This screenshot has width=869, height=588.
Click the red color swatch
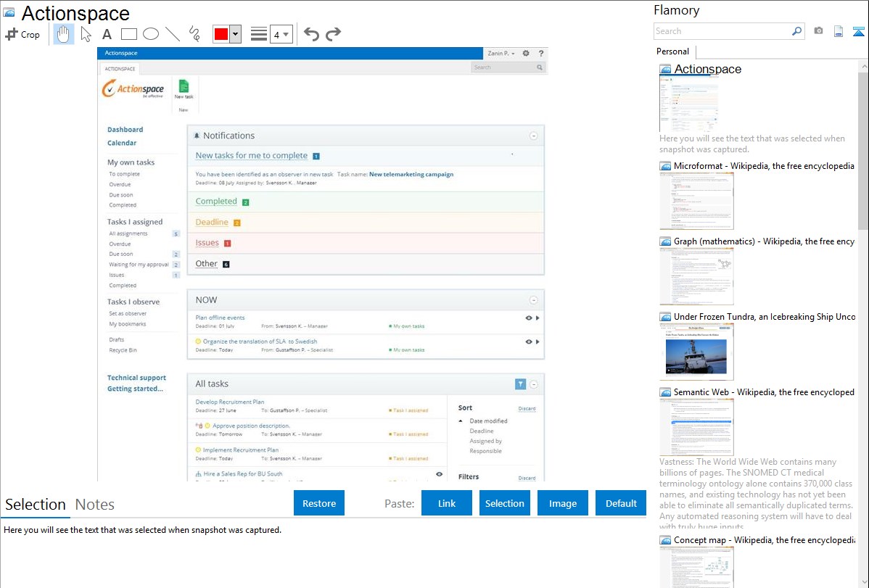pyautogui.click(x=221, y=34)
